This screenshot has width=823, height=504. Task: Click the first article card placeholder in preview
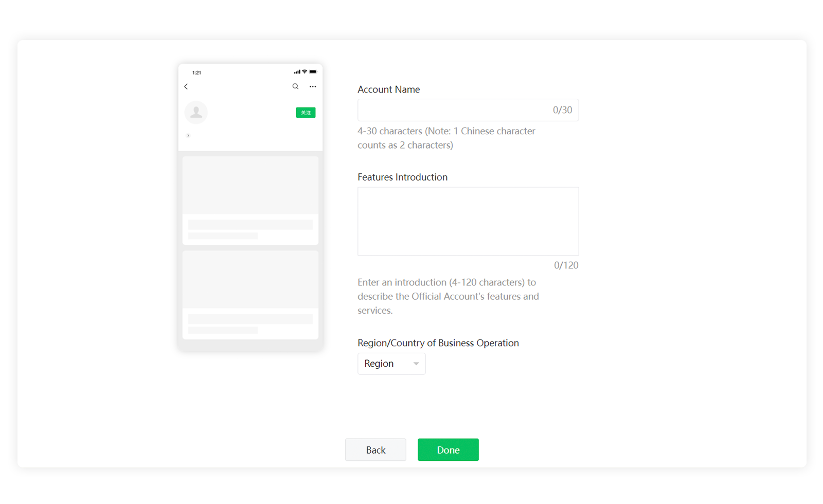251,201
